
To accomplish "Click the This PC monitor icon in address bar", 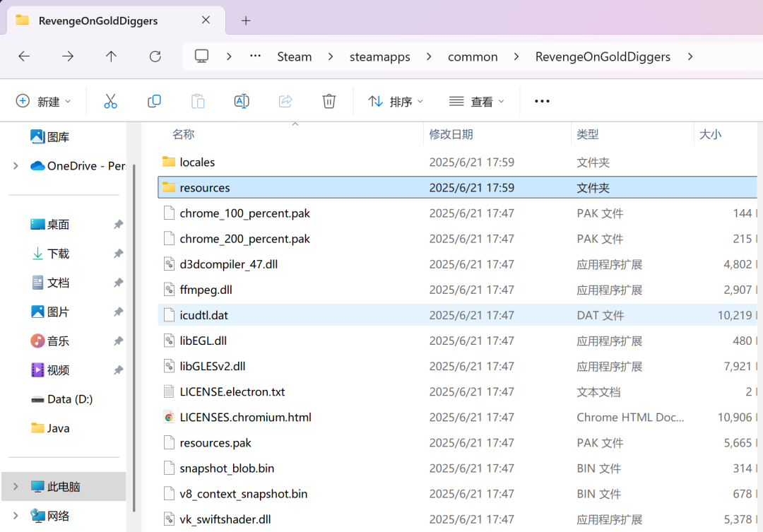I will pyautogui.click(x=201, y=57).
